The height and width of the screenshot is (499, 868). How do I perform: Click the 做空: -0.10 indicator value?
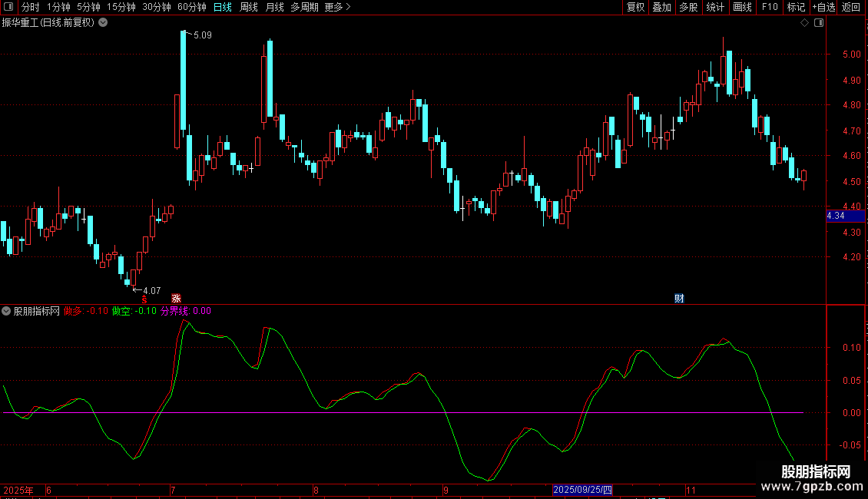pos(134,311)
